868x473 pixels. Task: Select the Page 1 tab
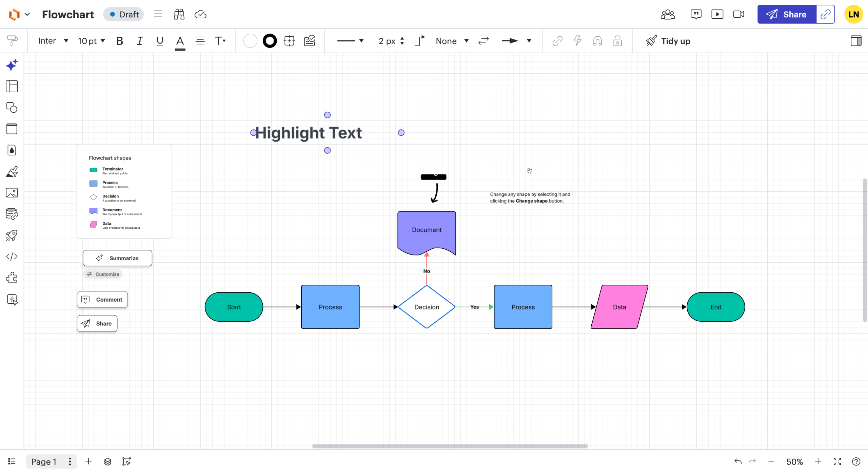44,461
